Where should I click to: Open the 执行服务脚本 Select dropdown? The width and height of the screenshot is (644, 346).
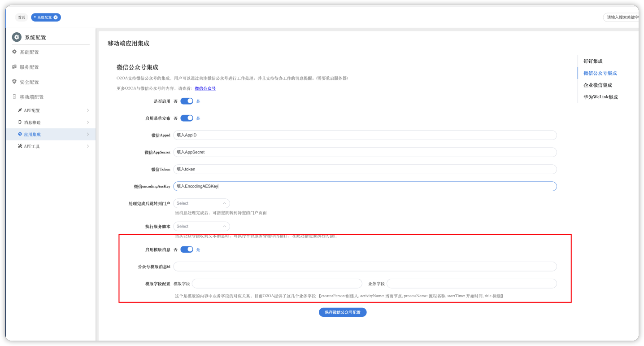[x=201, y=226]
